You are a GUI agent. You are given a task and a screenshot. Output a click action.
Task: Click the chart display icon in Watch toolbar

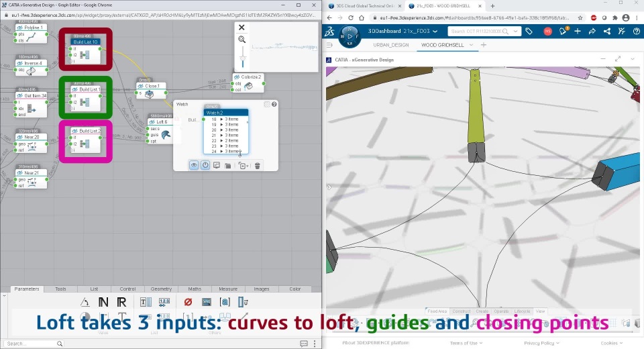217,165
